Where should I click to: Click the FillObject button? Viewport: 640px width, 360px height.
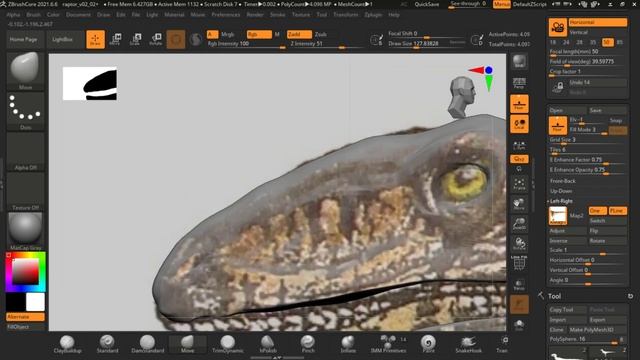click(25, 327)
